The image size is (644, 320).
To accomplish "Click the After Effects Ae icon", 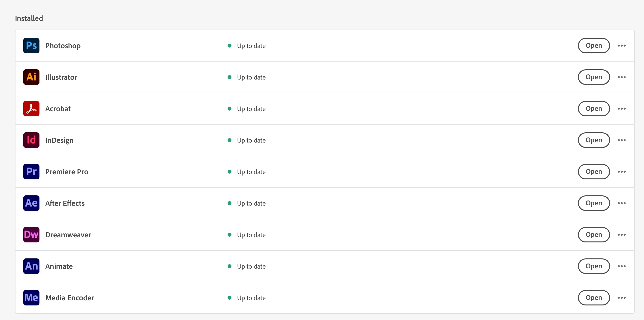I will tap(31, 203).
